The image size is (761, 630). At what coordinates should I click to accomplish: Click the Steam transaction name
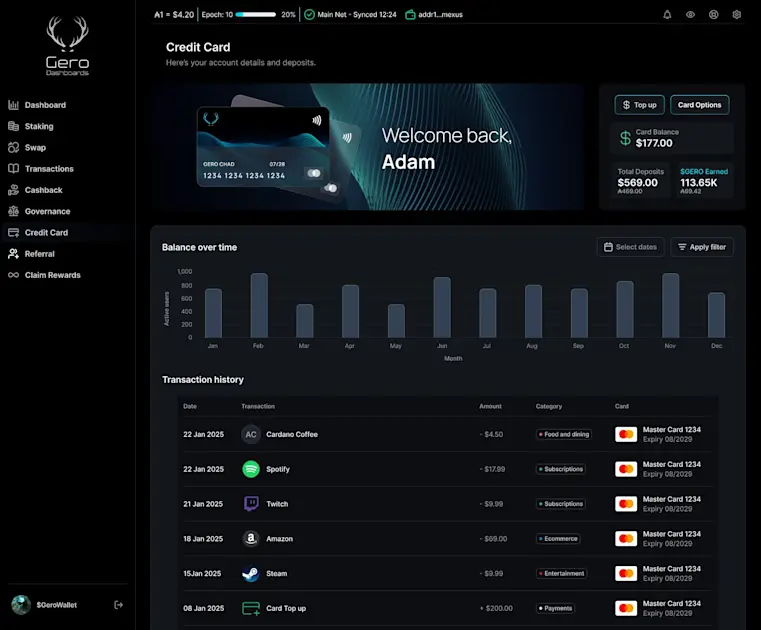277,574
